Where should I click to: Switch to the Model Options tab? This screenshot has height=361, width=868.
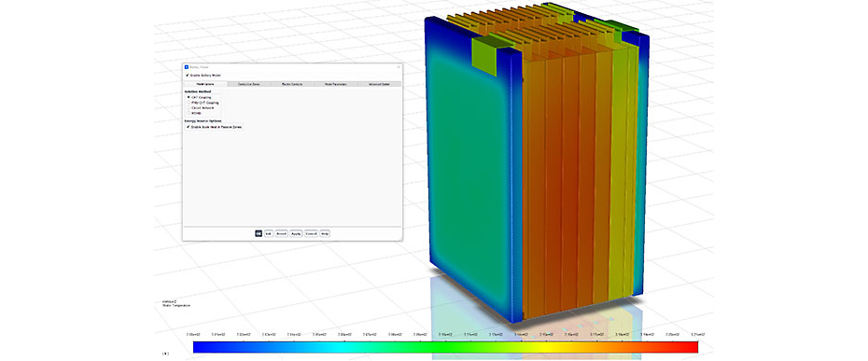204,84
